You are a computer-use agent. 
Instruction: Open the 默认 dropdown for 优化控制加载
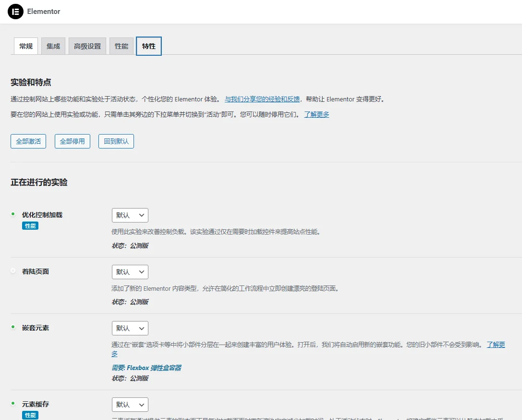[x=130, y=215]
